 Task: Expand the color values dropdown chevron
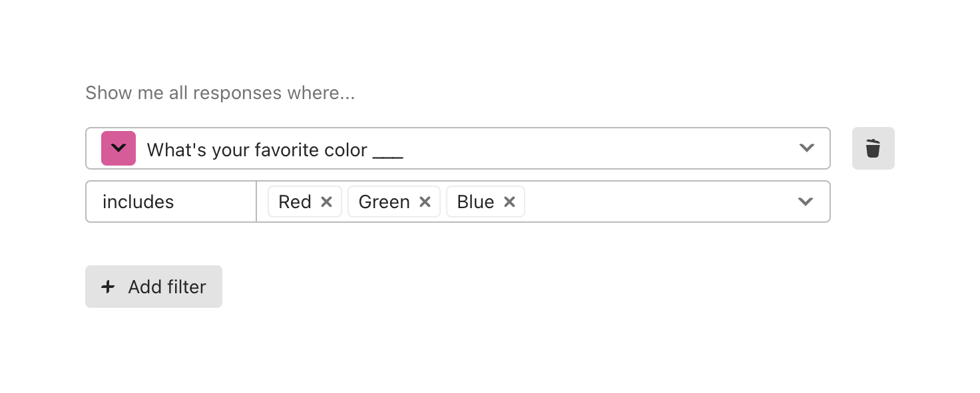pyautogui.click(x=806, y=201)
